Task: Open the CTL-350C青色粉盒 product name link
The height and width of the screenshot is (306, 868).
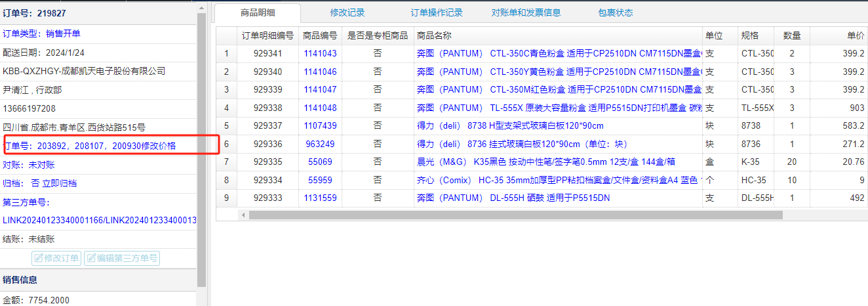Action: (559, 54)
